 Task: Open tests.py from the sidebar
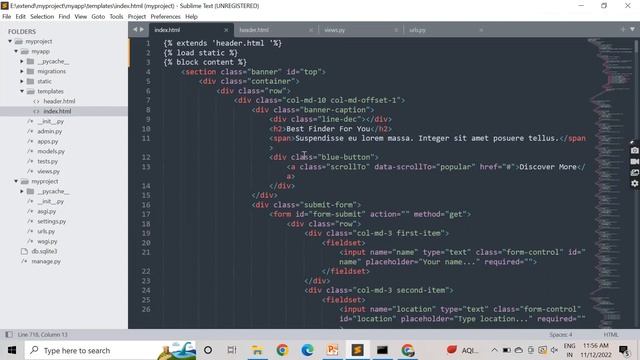(x=47, y=161)
